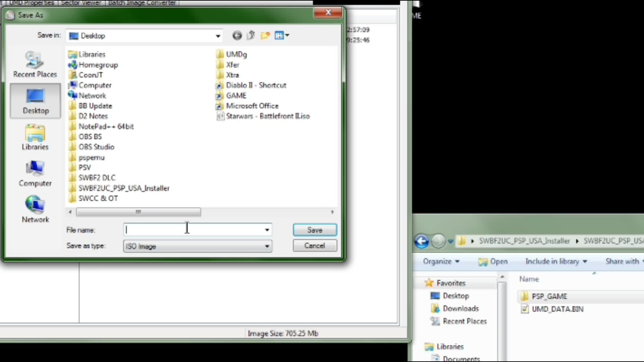644x362 pixels.
Task: Switch to the Sector Viewer tab
Action: (81, 3)
